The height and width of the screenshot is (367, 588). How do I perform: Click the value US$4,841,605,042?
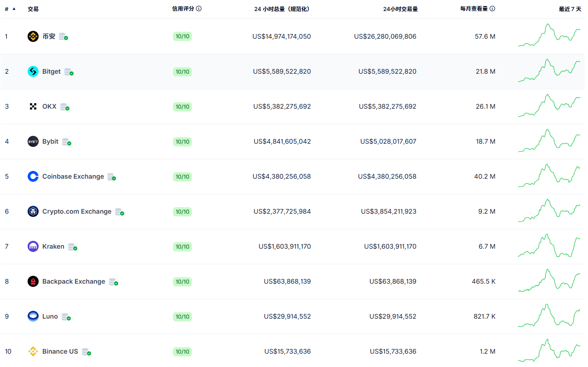tap(282, 141)
